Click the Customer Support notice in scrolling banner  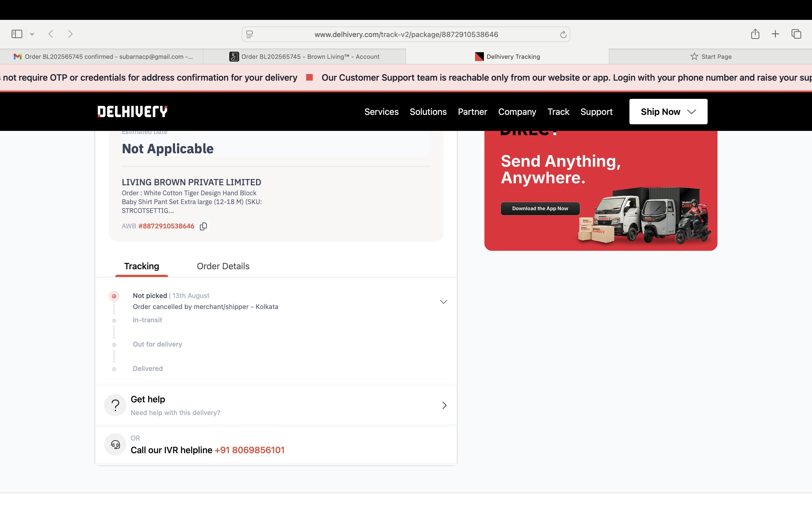567,78
